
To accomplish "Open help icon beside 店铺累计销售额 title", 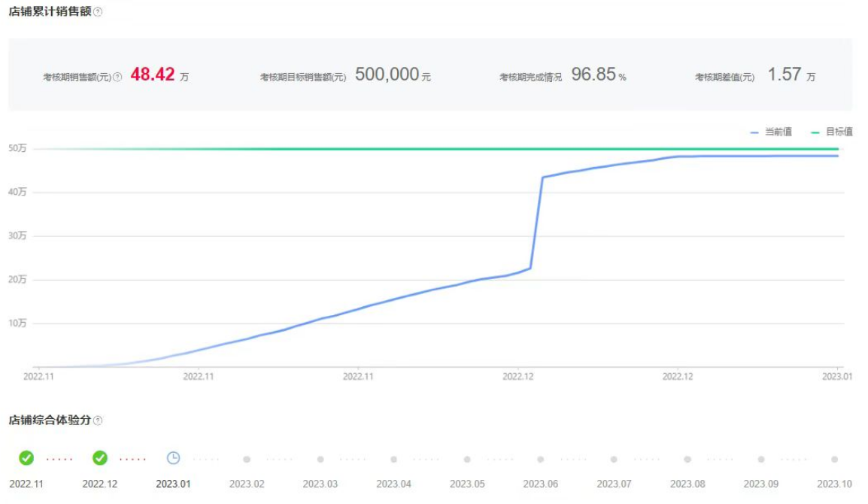I will pos(98,11).
